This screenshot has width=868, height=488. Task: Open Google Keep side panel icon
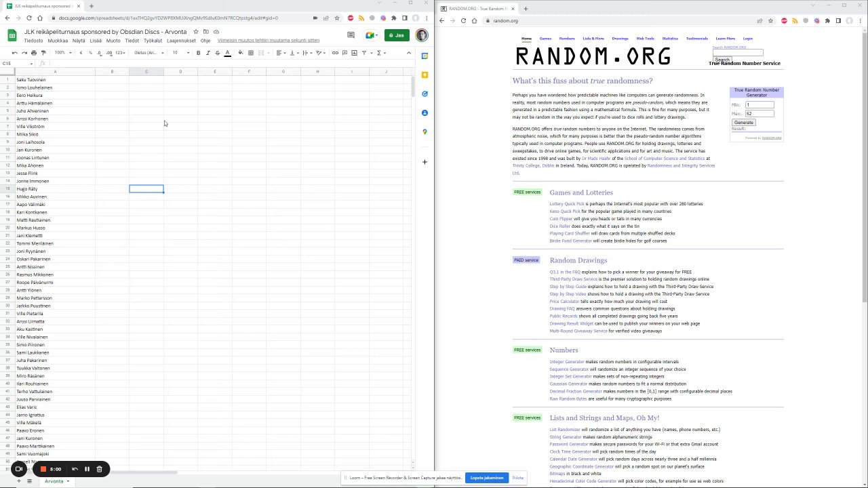tap(425, 75)
